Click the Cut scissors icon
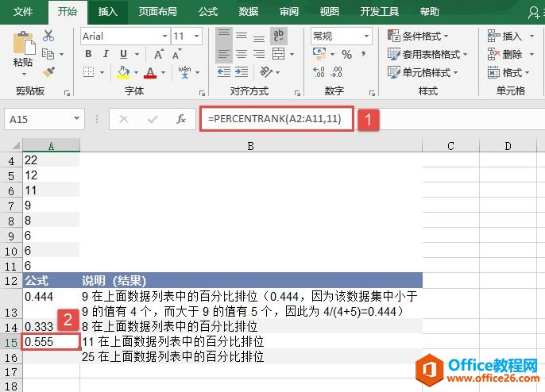Screen dimensions: 545x392 coord(48,36)
